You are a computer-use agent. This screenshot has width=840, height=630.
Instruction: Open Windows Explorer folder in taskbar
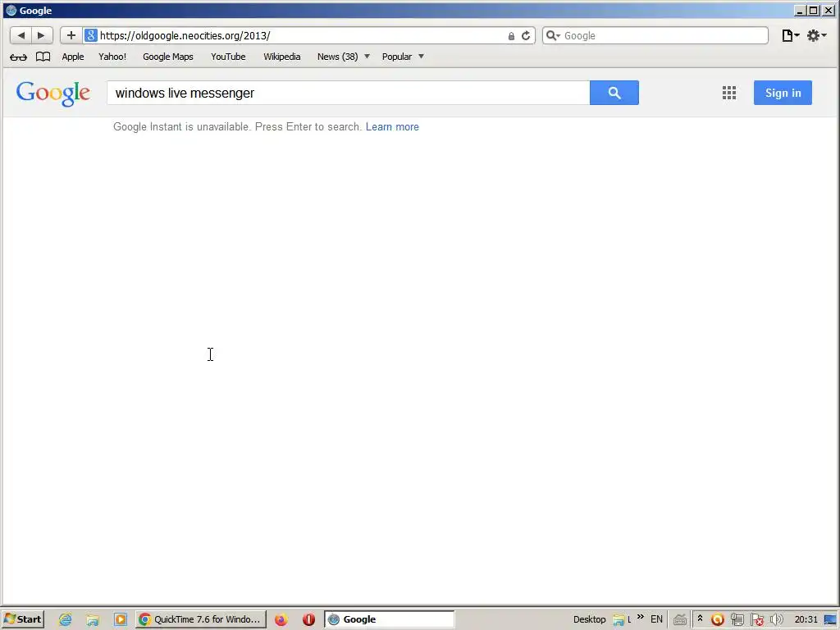[x=93, y=620]
